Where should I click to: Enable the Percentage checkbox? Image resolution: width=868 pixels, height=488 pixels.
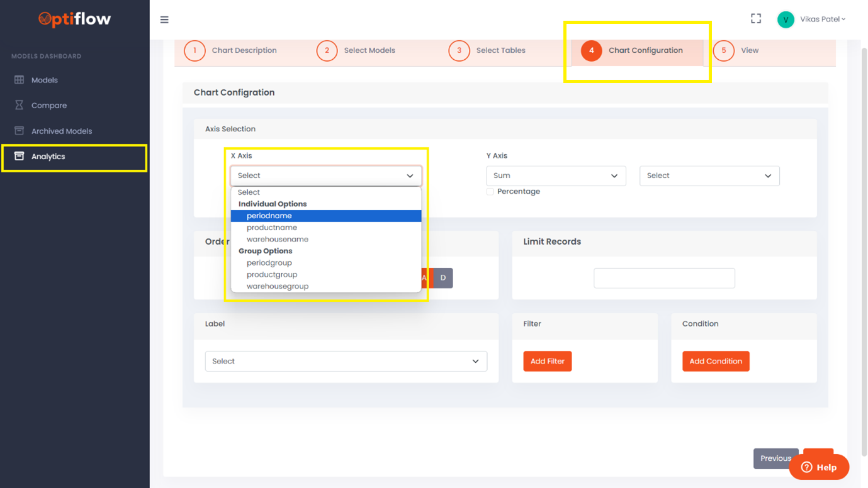click(x=490, y=191)
